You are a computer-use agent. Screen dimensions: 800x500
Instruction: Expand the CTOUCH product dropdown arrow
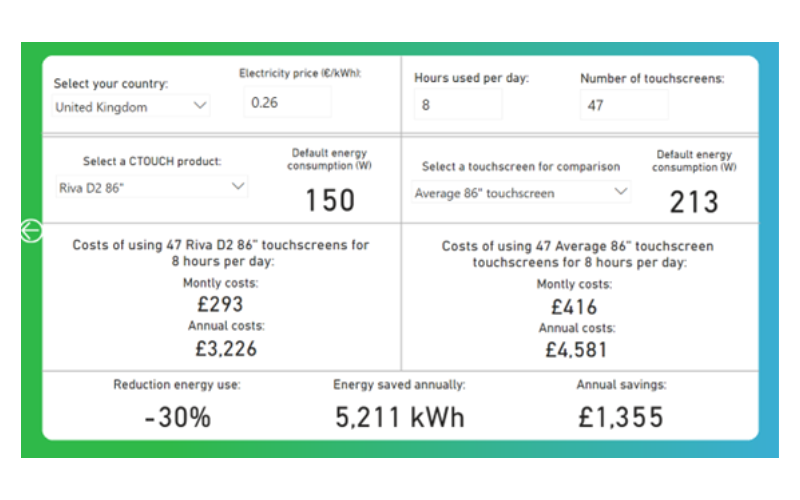(x=238, y=186)
